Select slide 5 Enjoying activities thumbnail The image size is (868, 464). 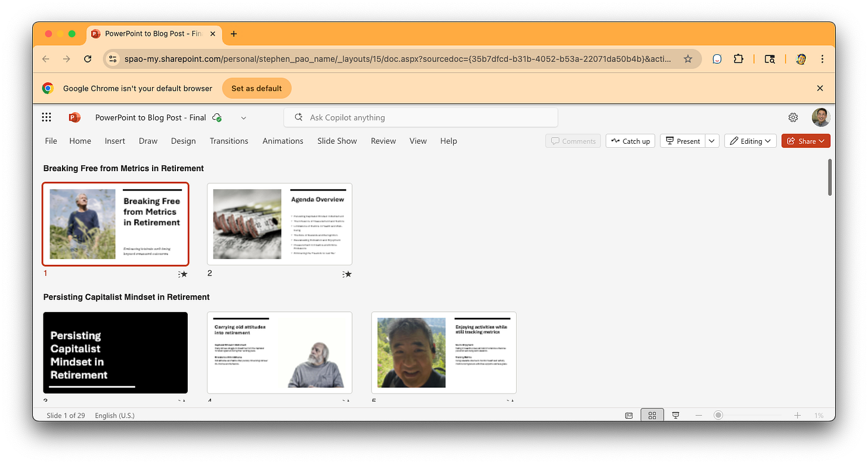point(444,352)
